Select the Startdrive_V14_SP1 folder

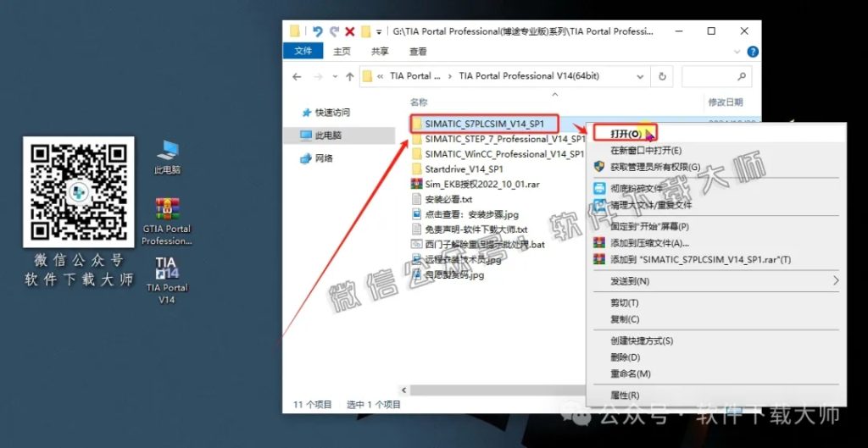(457, 169)
